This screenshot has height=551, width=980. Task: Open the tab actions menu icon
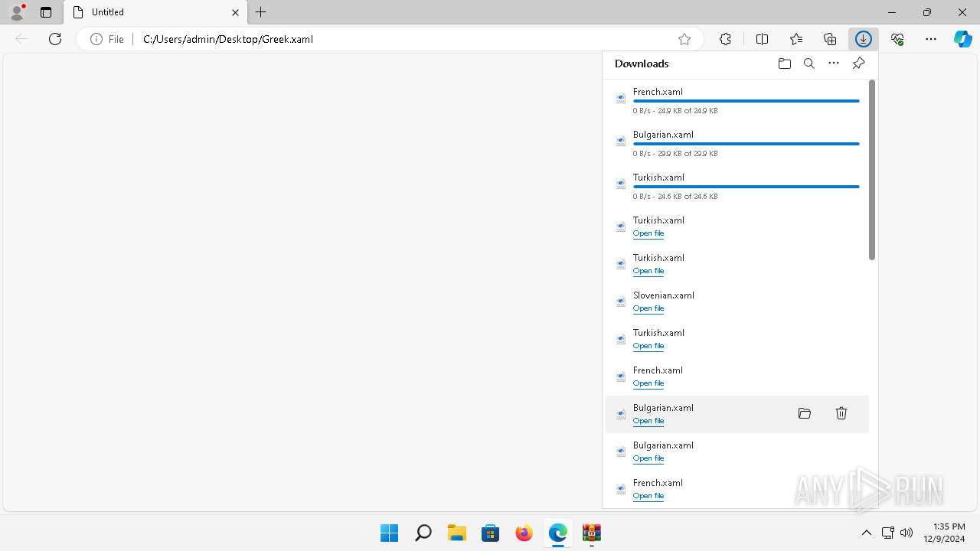[x=46, y=12]
